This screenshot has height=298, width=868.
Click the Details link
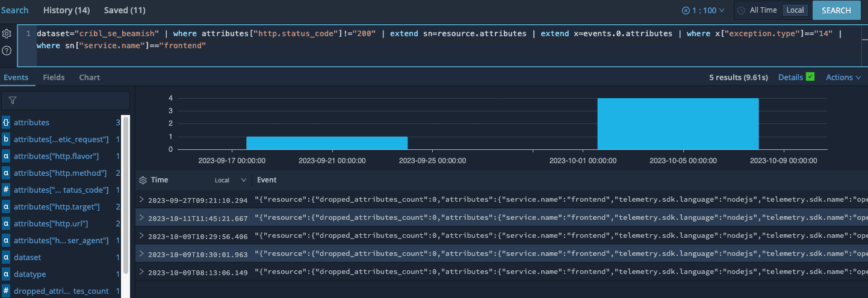pos(790,77)
